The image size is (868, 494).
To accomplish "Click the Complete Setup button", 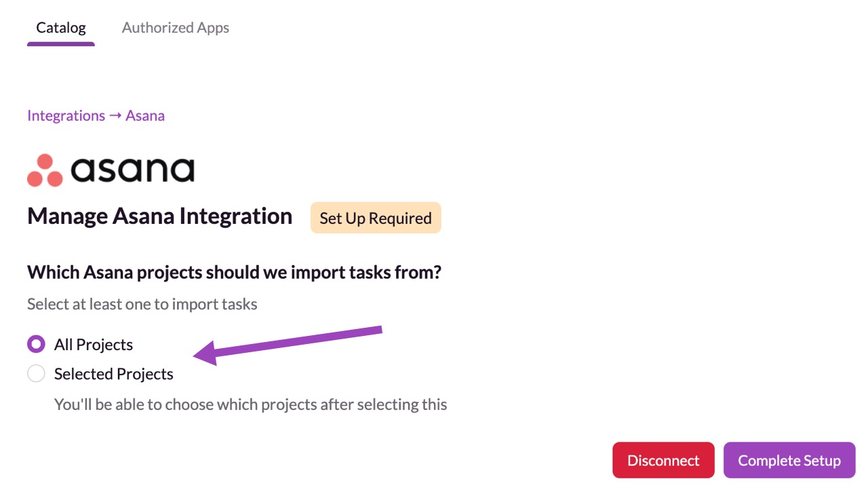I will [x=789, y=460].
